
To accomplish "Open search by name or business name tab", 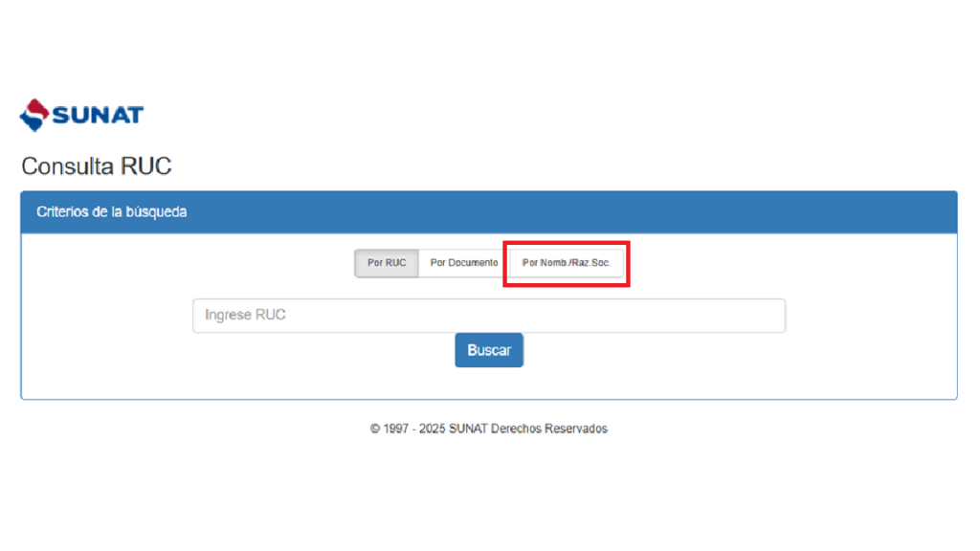I will [x=566, y=263].
